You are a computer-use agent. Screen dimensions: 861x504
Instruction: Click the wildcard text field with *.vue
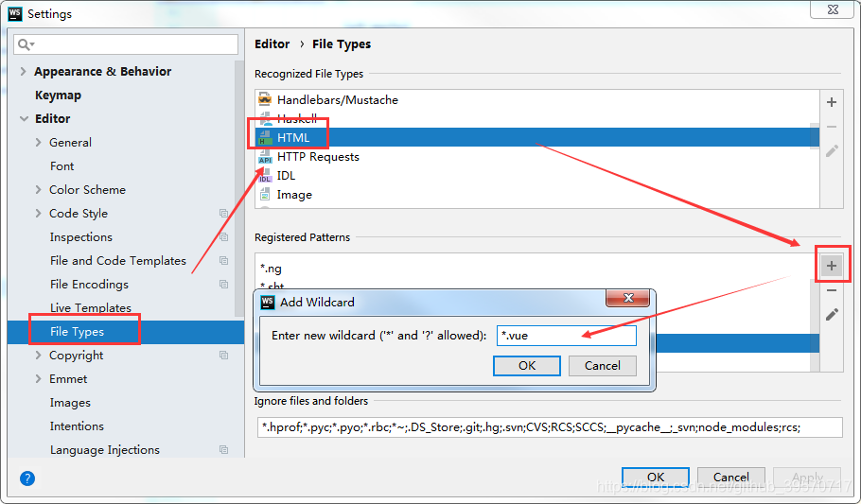click(566, 336)
